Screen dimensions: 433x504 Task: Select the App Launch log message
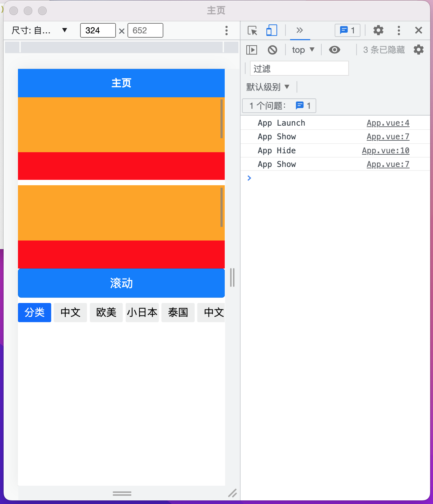point(281,123)
